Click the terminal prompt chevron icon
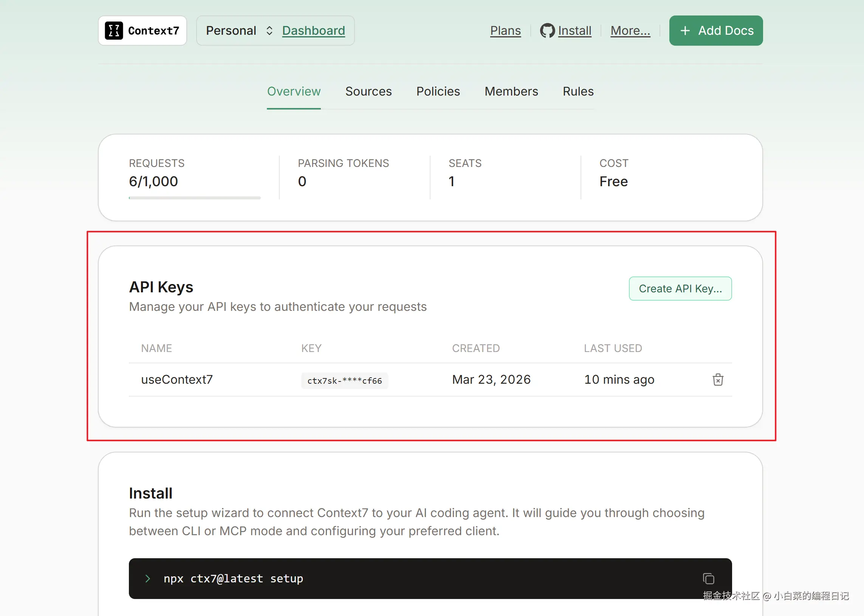The width and height of the screenshot is (864, 616). [148, 579]
